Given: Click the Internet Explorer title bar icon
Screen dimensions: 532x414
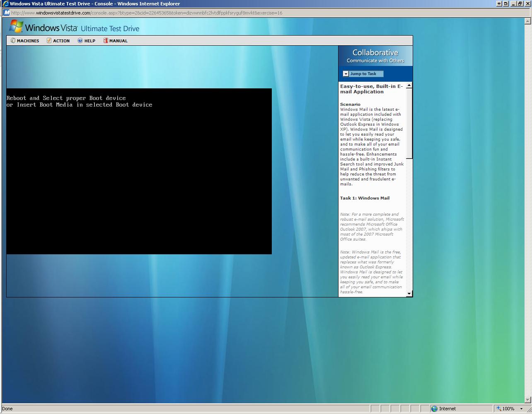Looking at the screenshot, I should [5, 4].
